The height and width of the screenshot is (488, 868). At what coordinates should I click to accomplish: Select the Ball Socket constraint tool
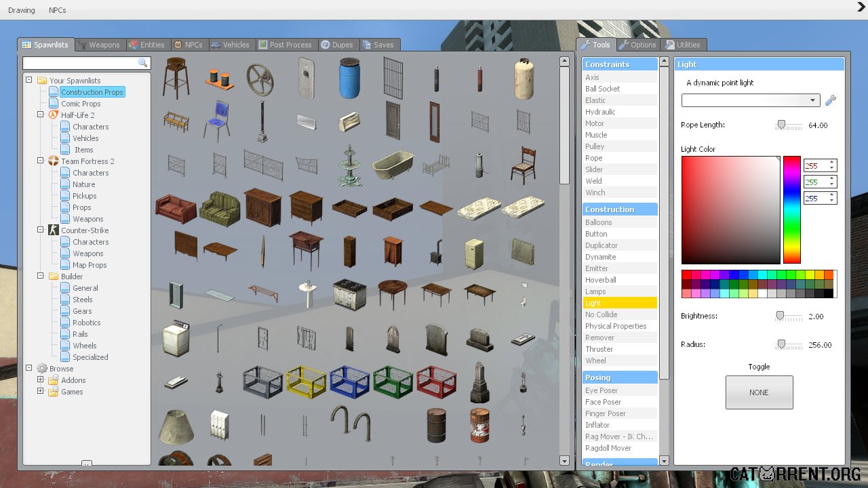click(620, 89)
